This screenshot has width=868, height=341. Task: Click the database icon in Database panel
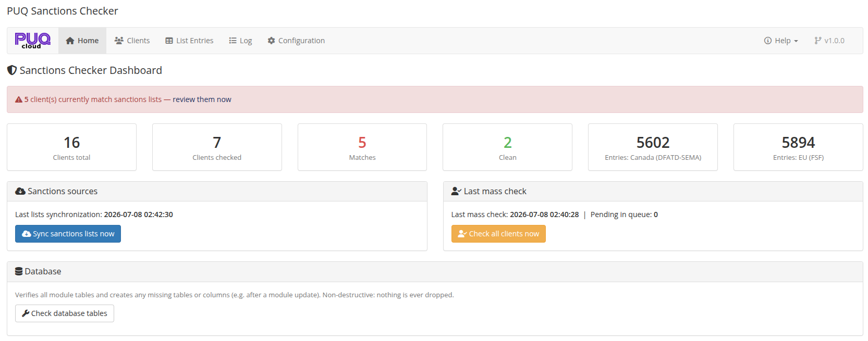19,271
